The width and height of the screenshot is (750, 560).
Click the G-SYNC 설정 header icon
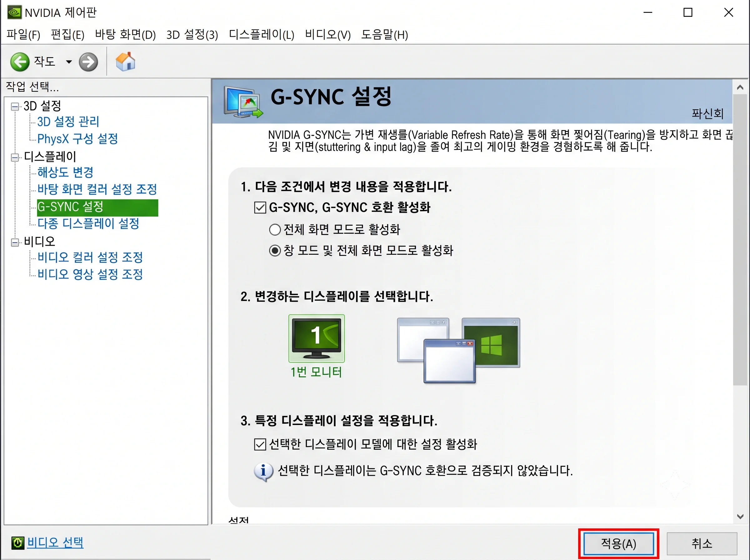(243, 102)
